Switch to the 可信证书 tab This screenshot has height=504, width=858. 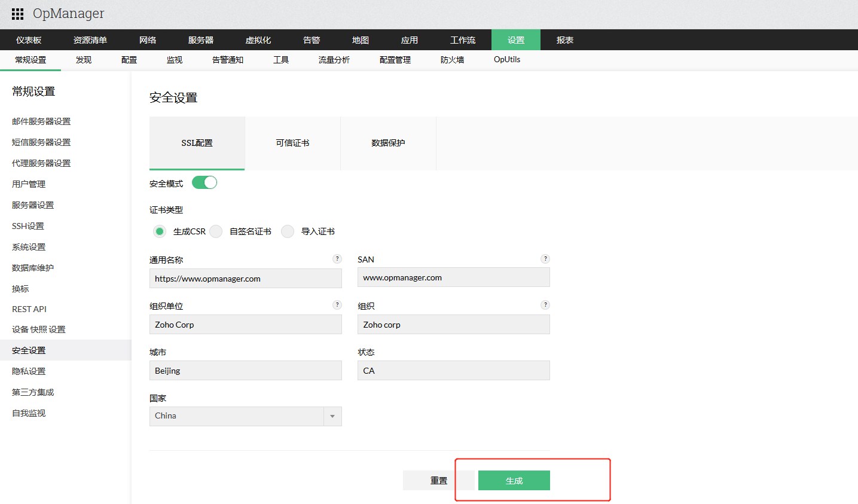tap(292, 143)
